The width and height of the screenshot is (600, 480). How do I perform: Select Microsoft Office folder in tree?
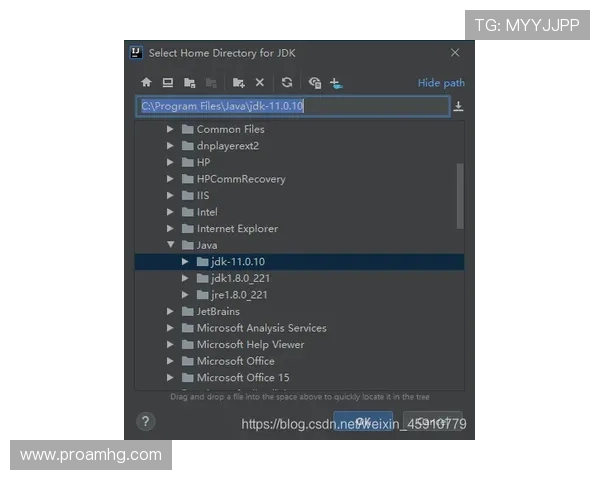(x=235, y=361)
